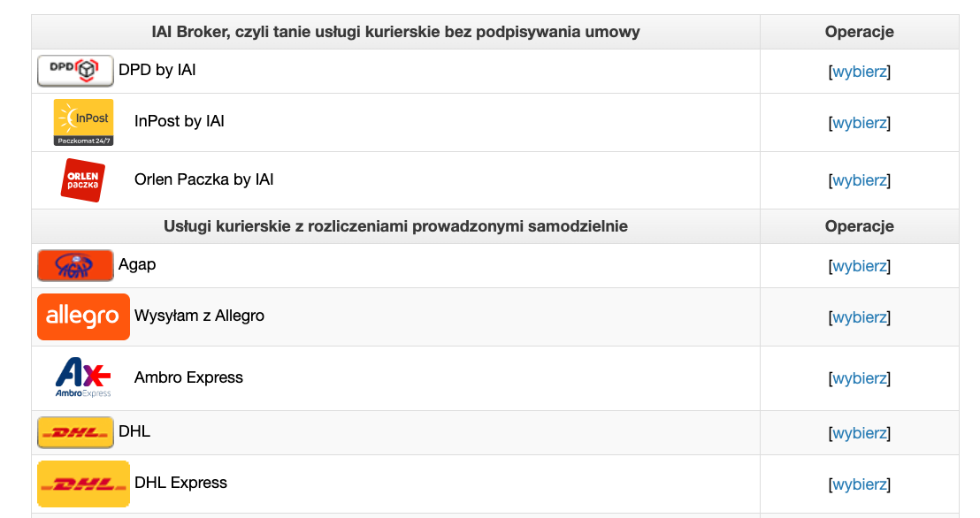Select wybierz for DHL Express
Screen dimensions: 980x518
point(860,484)
